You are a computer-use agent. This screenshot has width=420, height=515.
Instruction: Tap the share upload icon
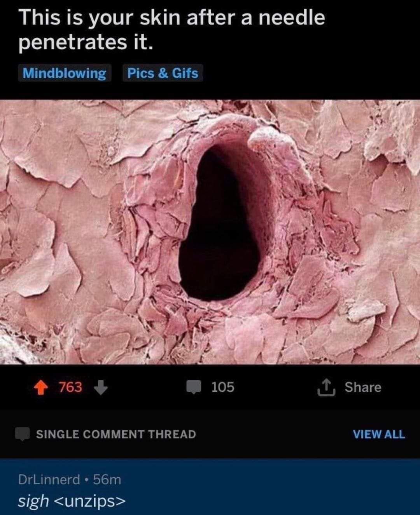(x=327, y=388)
